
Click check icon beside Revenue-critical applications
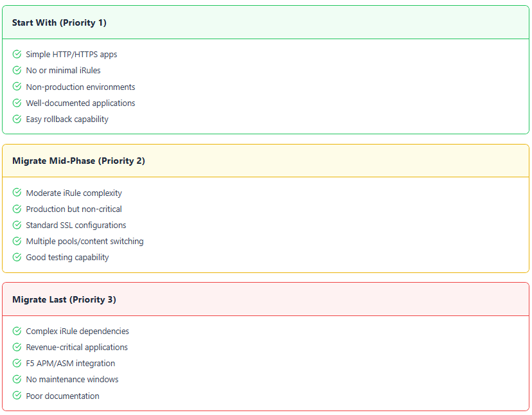click(17, 347)
